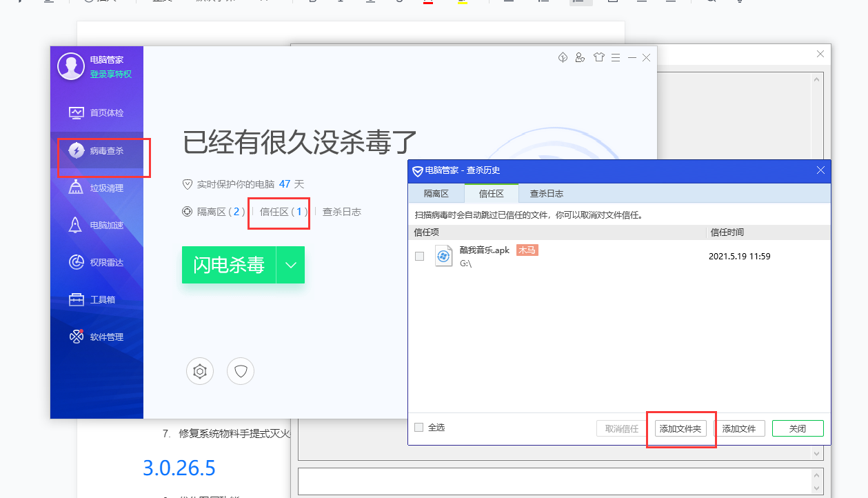Image resolution: width=868 pixels, height=498 pixels.
Task: Go to 权限雷达 in the sidebar
Action: (97, 263)
